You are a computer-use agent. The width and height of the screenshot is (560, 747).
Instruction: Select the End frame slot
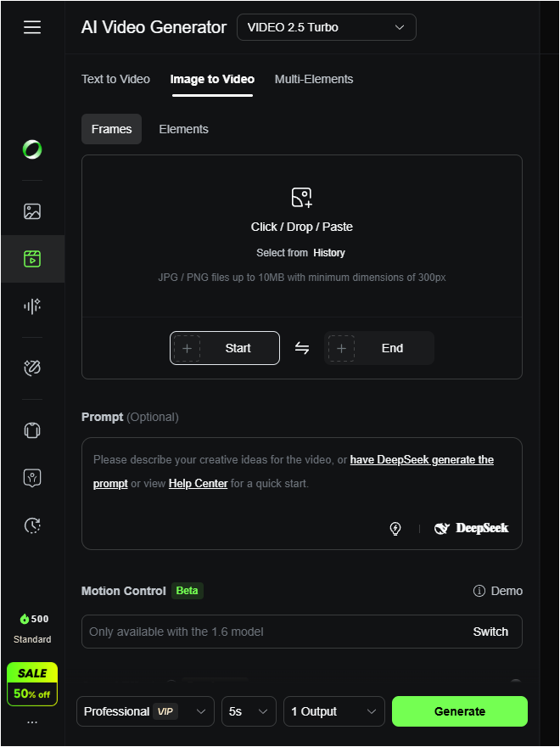point(378,348)
